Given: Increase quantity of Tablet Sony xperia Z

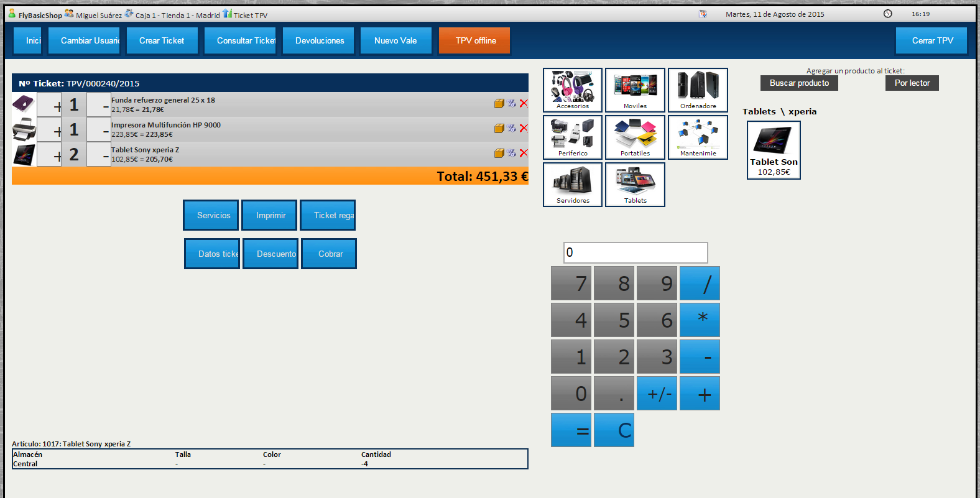Looking at the screenshot, I should (49, 155).
